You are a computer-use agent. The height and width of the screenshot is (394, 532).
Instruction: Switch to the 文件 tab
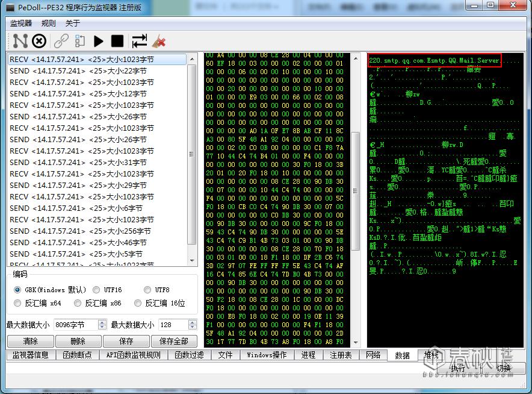(x=225, y=355)
